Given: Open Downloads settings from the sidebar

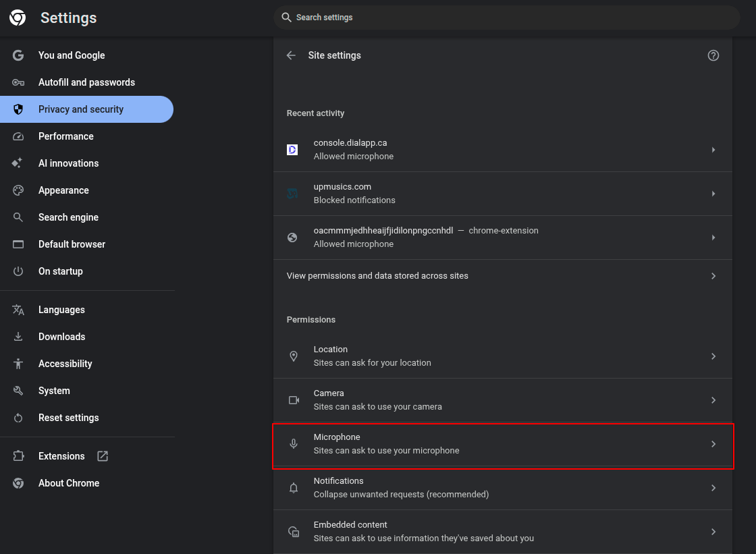Looking at the screenshot, I should (x=62, y=336).
